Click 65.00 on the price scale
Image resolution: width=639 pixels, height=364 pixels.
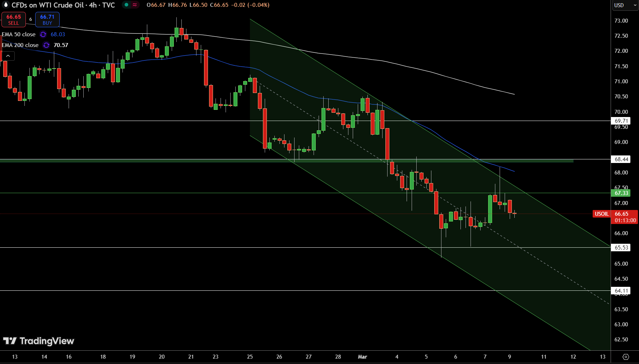point(621,264)
